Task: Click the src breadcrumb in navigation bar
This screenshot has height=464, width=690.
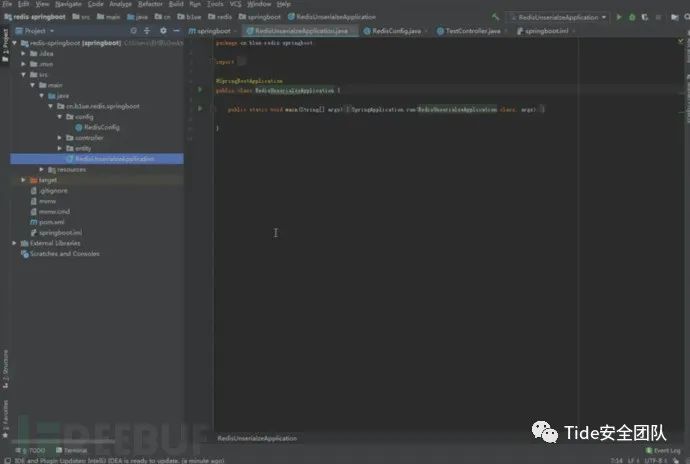Action: click(81, 17)
